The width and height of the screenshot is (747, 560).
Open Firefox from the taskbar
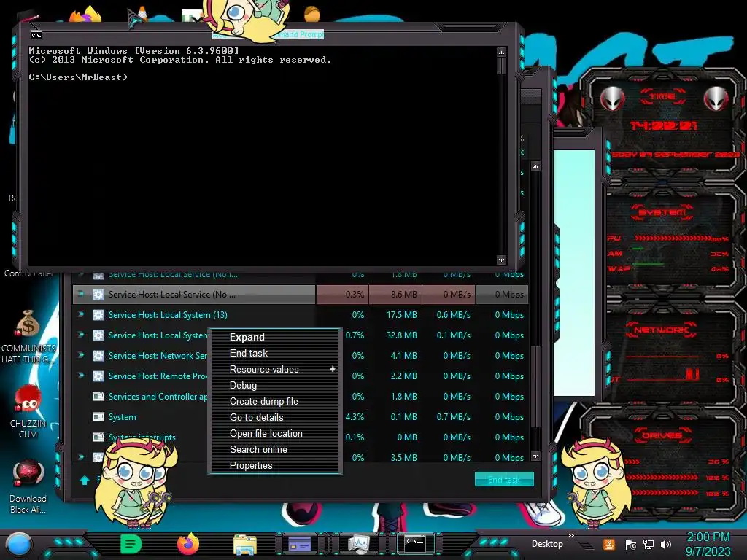[188, 544]
